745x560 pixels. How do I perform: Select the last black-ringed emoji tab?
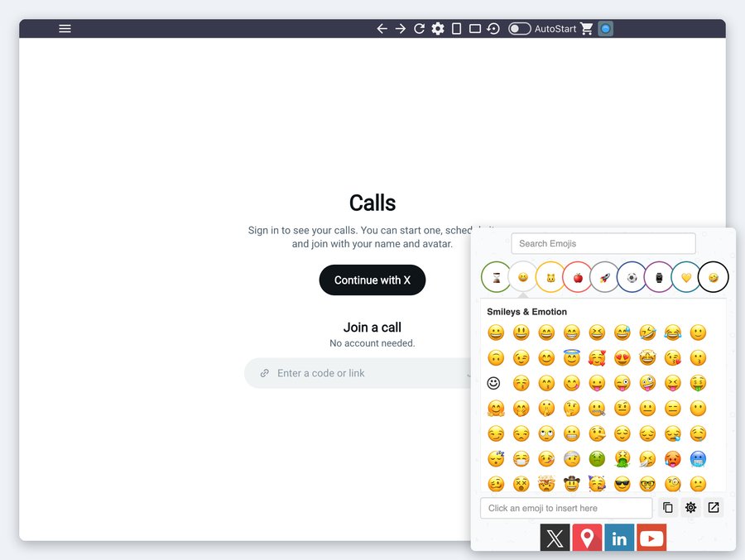pos(714,277)
